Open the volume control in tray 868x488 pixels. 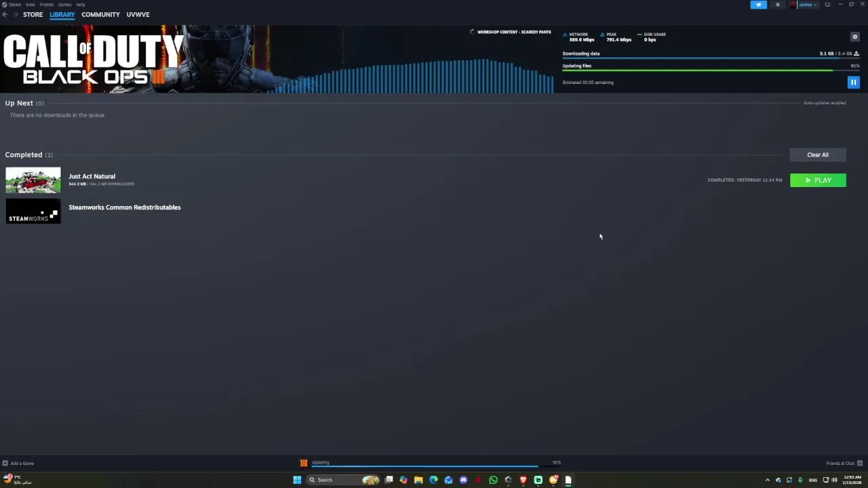pos(834,480)
